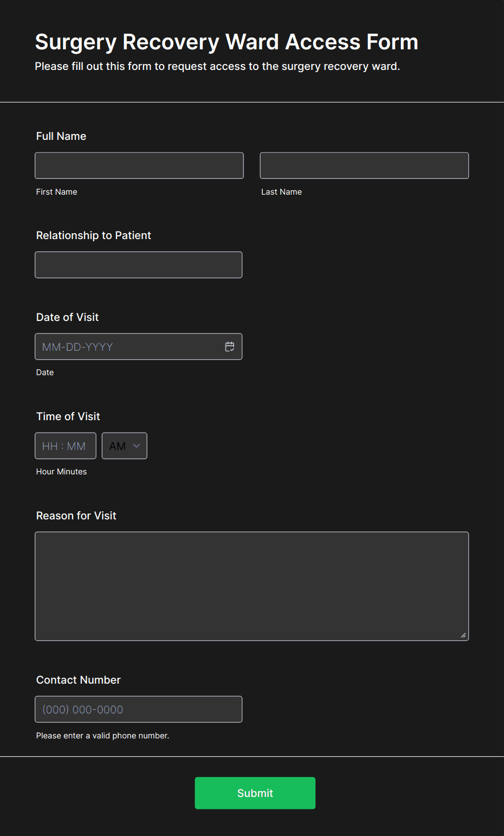504x836 pixels.
Task: Click the Contact Number label
Action: pyautogui.click(x=79, y=680)
